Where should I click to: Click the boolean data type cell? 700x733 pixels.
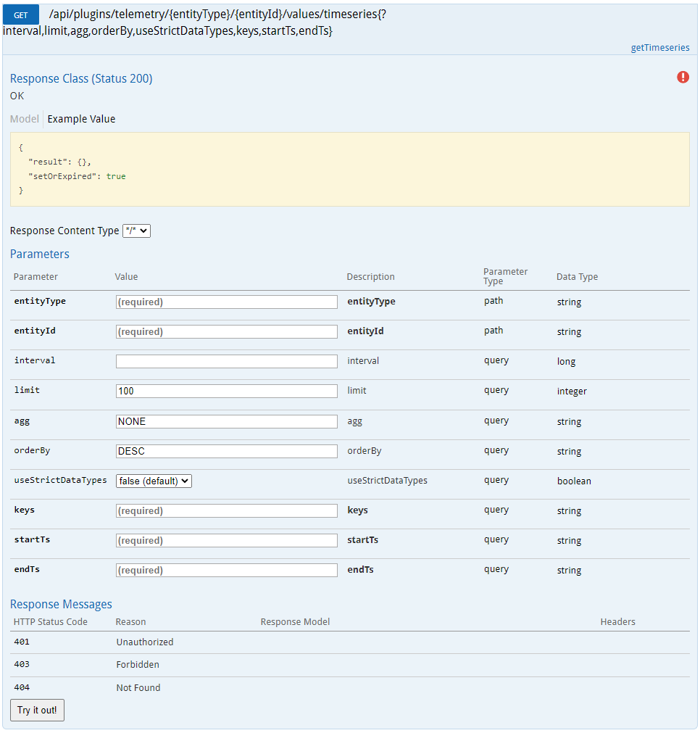point(574,481)
